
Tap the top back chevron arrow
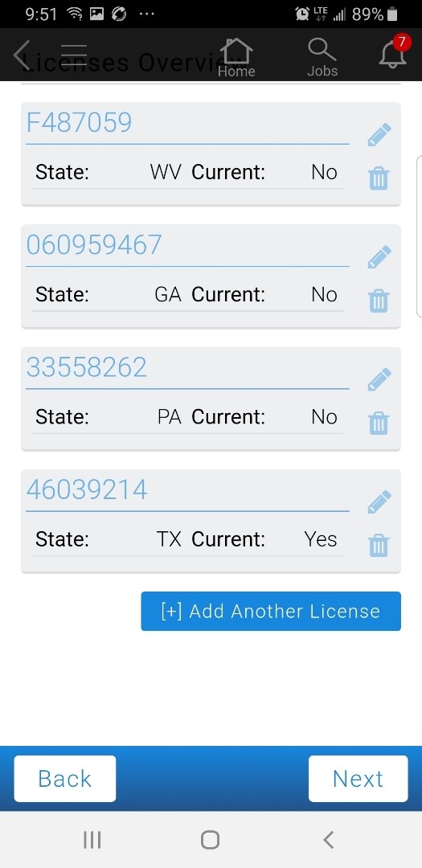click(x=22, y=55)
